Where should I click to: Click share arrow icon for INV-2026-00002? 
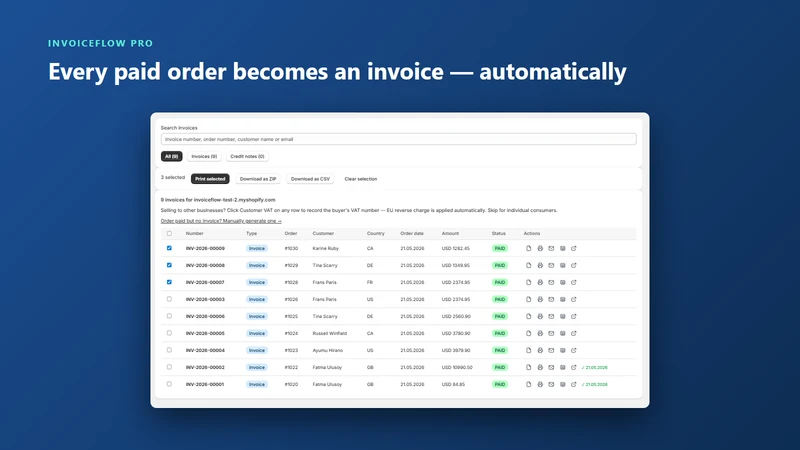pos(573,367)
